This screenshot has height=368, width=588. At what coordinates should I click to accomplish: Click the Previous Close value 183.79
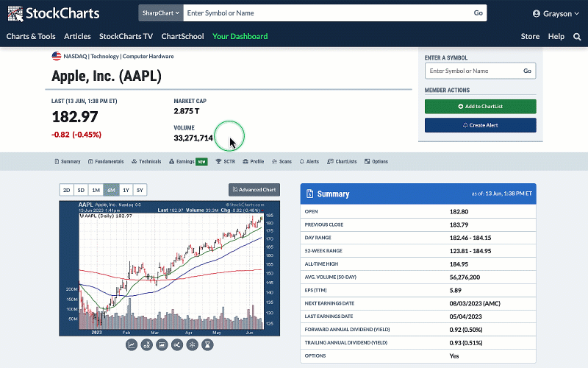point(459,224)
